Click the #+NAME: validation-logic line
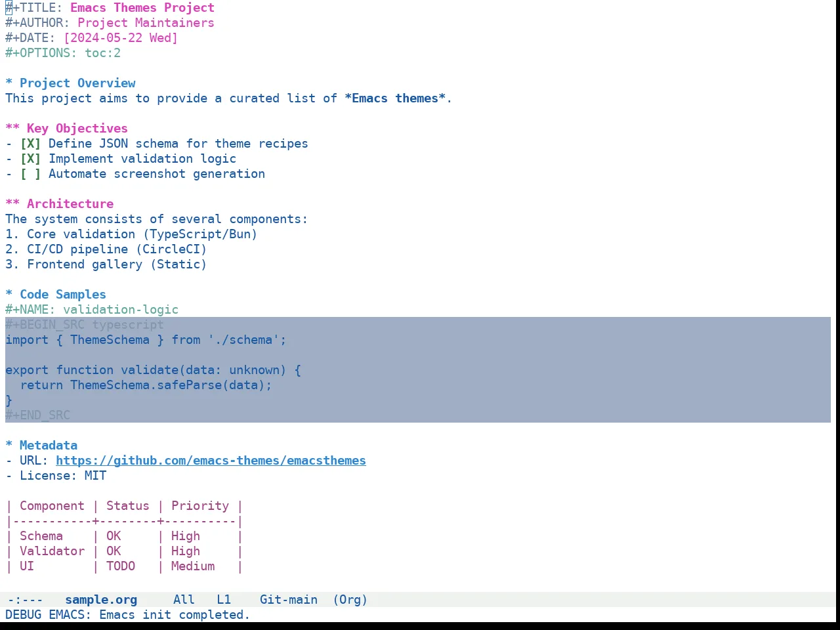Viewport: 840px width, 630px height. [92, 310]
